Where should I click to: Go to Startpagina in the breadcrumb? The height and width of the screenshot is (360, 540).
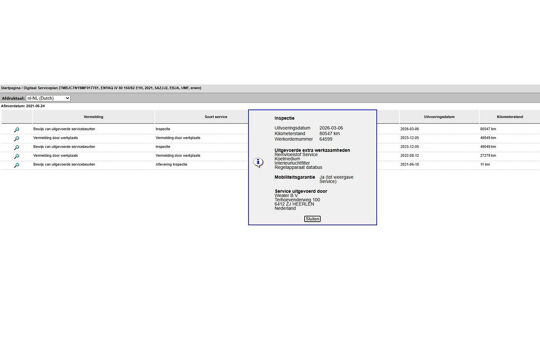tap(10, 88)
